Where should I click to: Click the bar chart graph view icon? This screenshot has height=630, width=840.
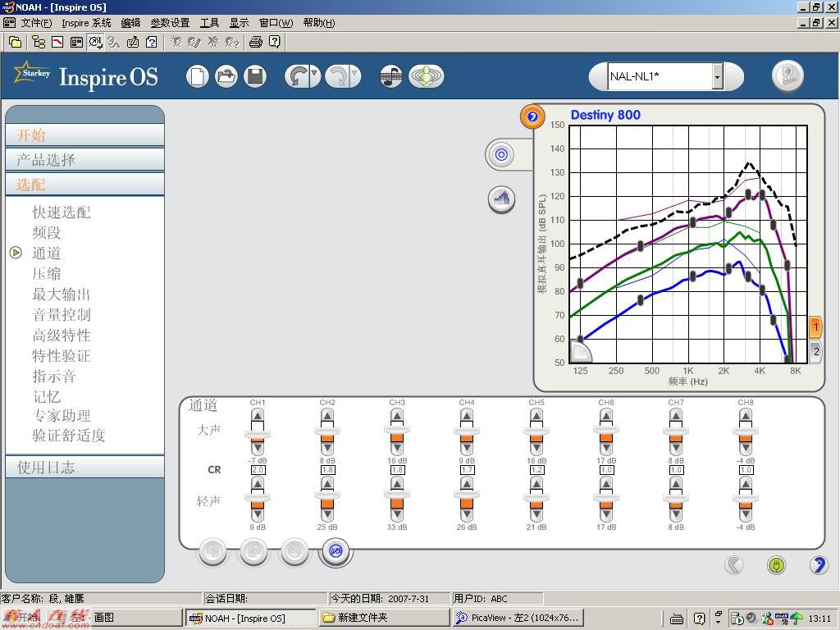click(x=501, y=199)
